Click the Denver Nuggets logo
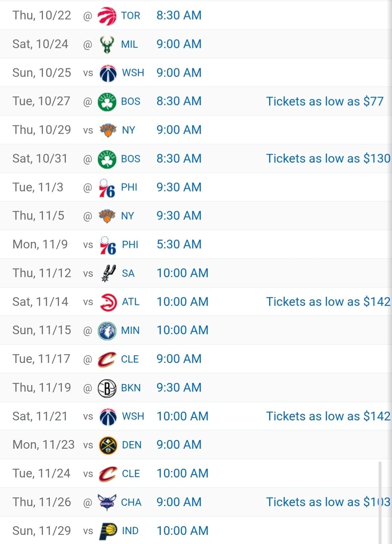Screen dimensions: 392x544 [108, 445]
